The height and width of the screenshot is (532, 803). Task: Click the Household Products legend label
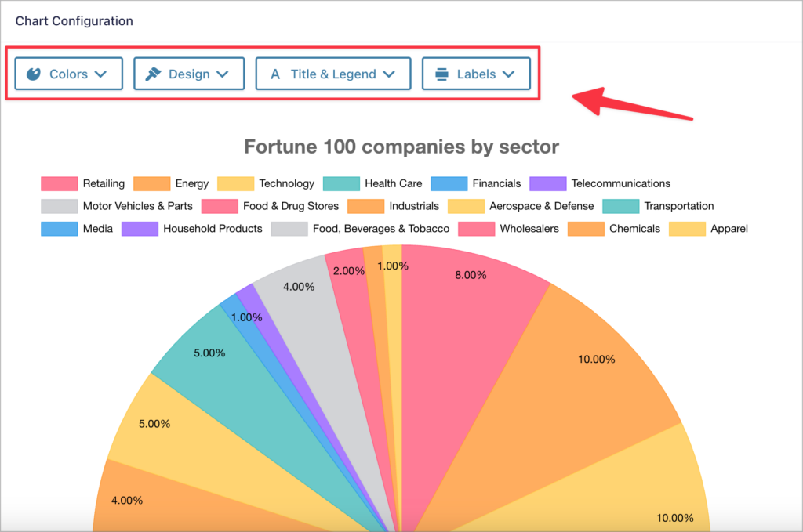pyautogui.click(x=213, y=229)
